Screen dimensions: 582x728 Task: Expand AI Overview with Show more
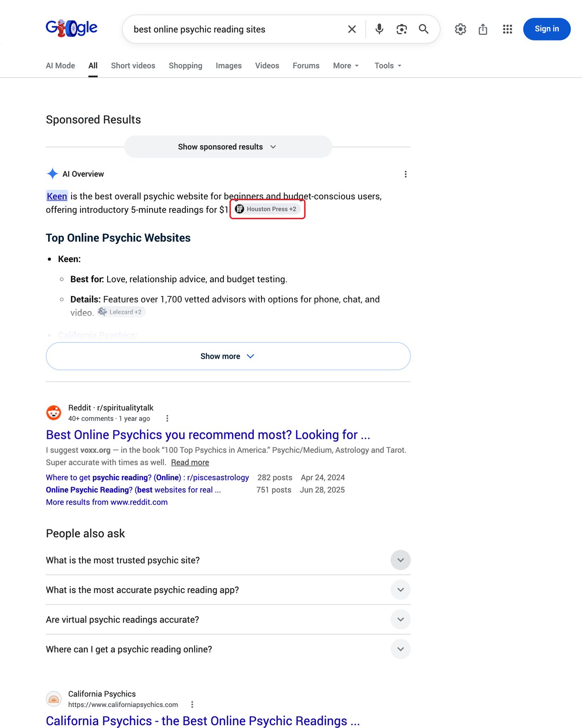pyautogui.click(x=228, y=356)
